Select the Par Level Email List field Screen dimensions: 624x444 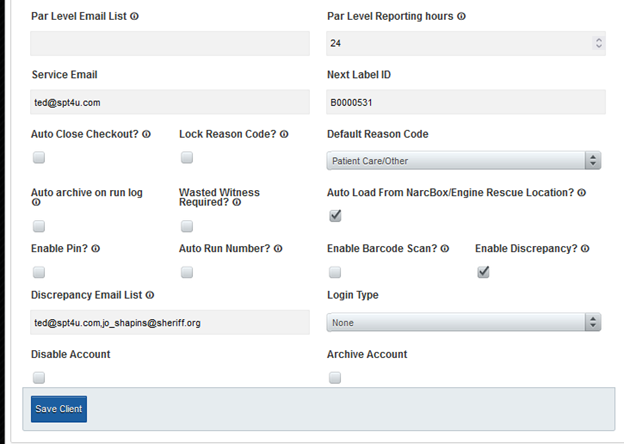pos(170,43)
